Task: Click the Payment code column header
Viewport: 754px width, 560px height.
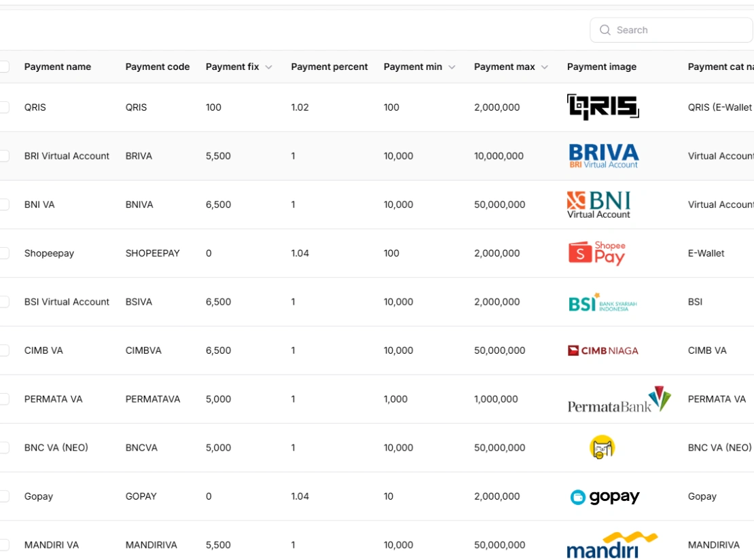Action: pos(158,67)
